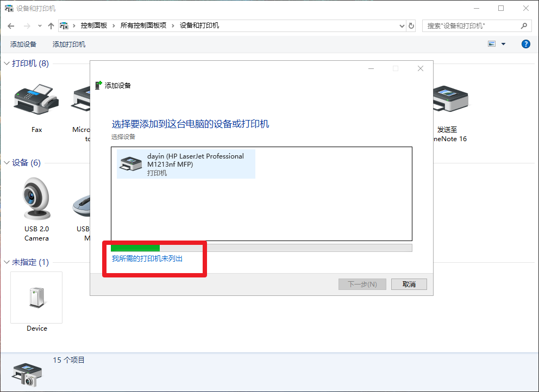Click the 取消 button
This screenshot has height=392, width=539.
pos(409,284)
